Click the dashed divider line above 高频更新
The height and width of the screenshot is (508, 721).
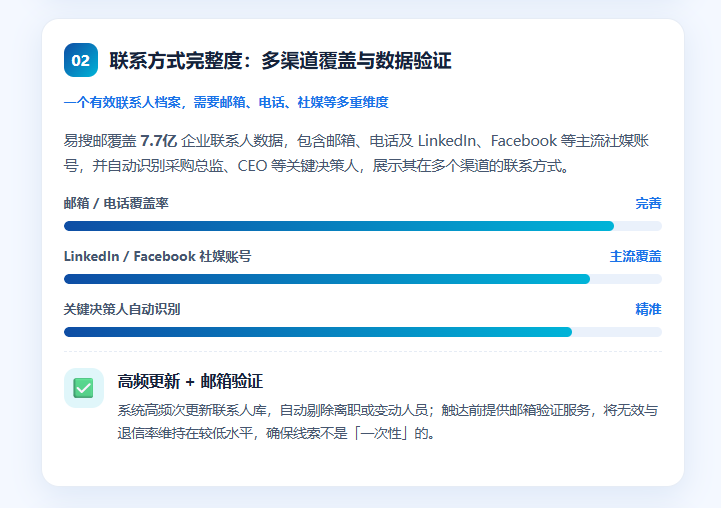click(363, 351)
